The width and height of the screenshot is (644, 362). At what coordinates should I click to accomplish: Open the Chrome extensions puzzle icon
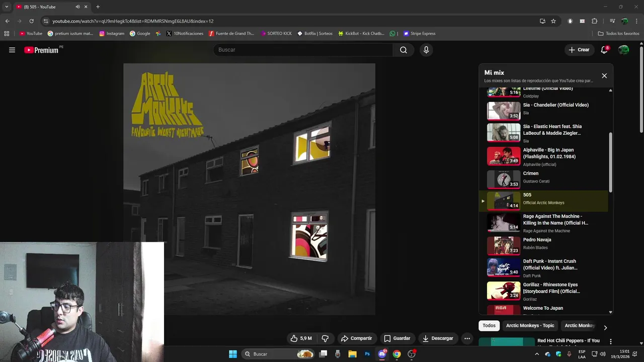pyautogui.click(x=594, y=21)
